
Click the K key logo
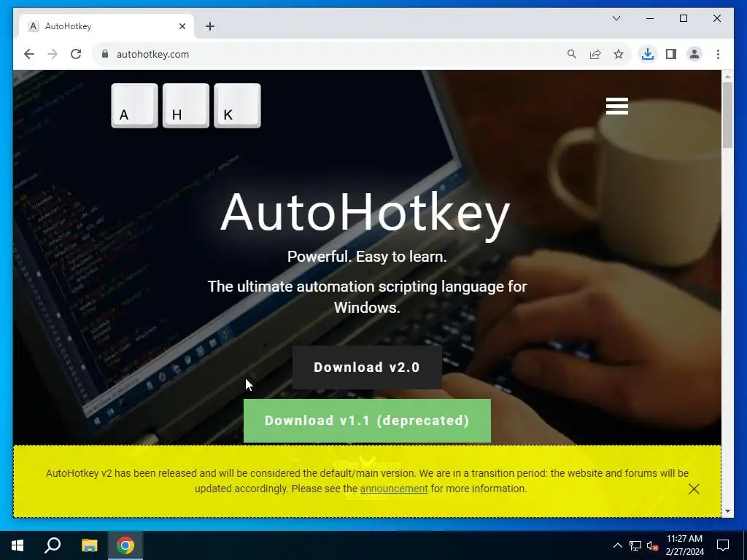click(237, 106)
